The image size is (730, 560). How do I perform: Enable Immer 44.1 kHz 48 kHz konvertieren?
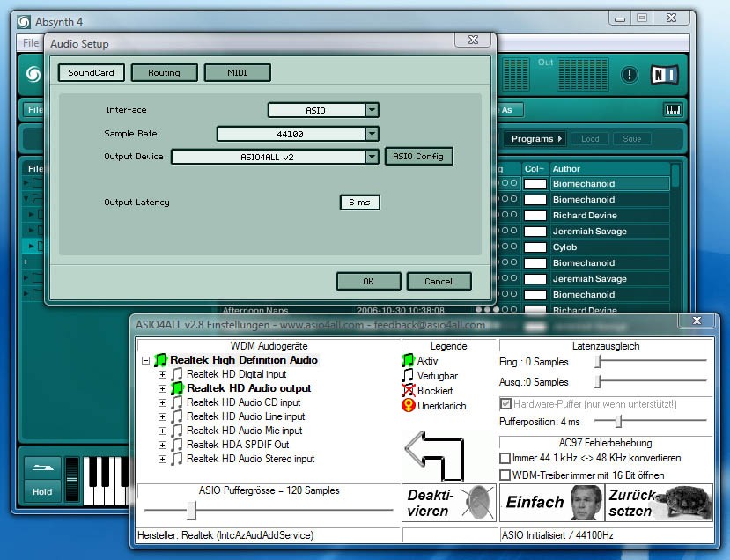pos(505,458)
